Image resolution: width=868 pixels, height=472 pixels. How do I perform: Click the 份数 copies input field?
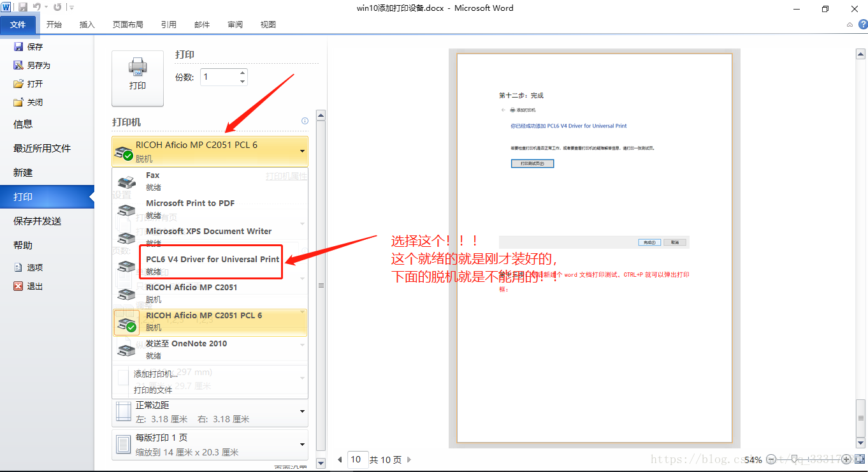point(219,77)
